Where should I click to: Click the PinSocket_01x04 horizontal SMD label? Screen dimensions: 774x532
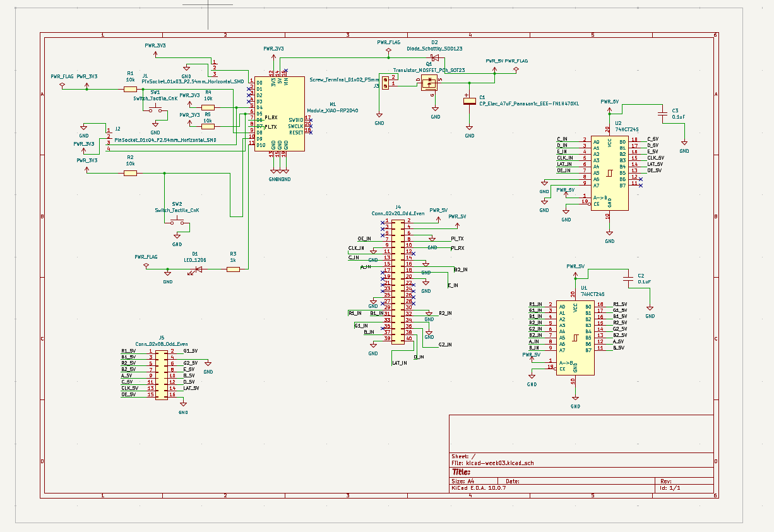(x=165, y=140)
